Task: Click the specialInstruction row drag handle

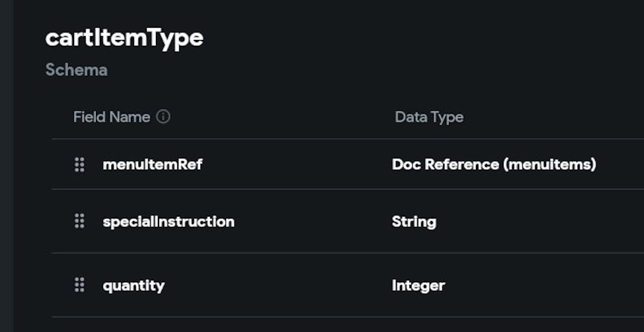Action: [x=79, y=222]
